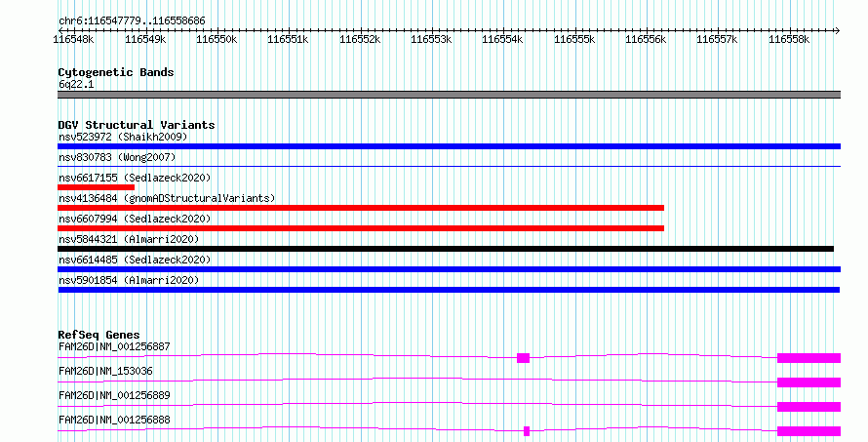Open the nsv5844321 (Almarri2020) label
868x442 pixels.
pyautogui.click(x=129, y=239)
